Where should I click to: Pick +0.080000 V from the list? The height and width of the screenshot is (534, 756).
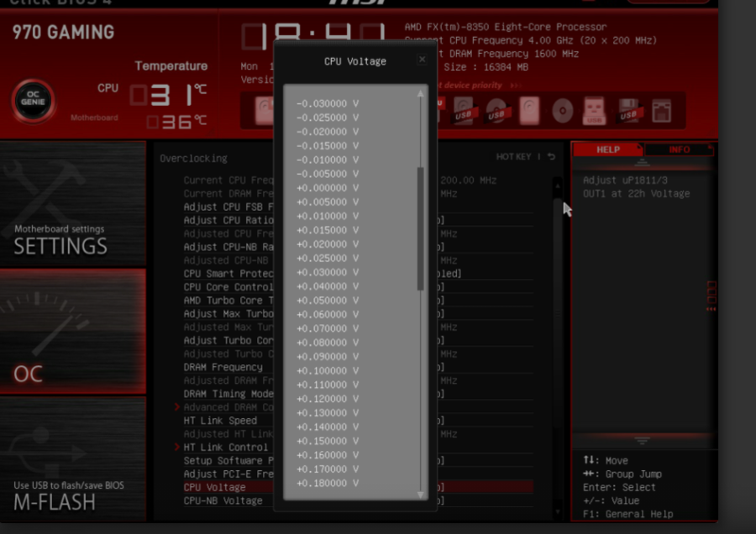(328, 343)
